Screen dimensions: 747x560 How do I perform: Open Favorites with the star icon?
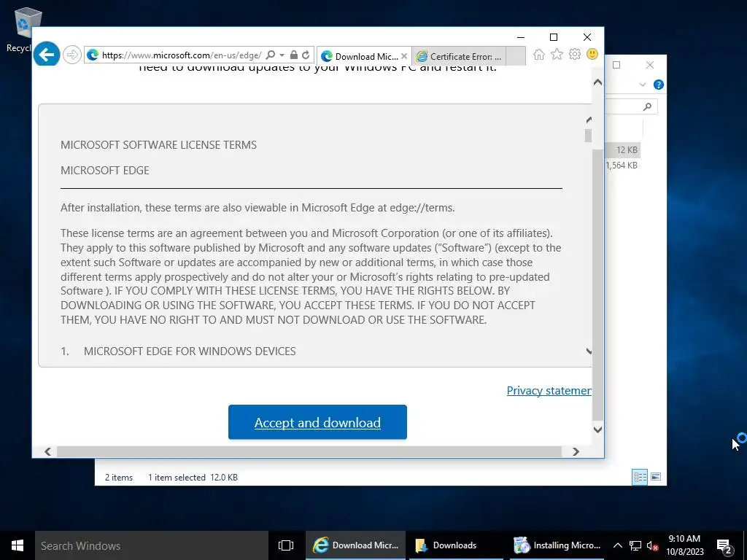[x=557, y=54]
